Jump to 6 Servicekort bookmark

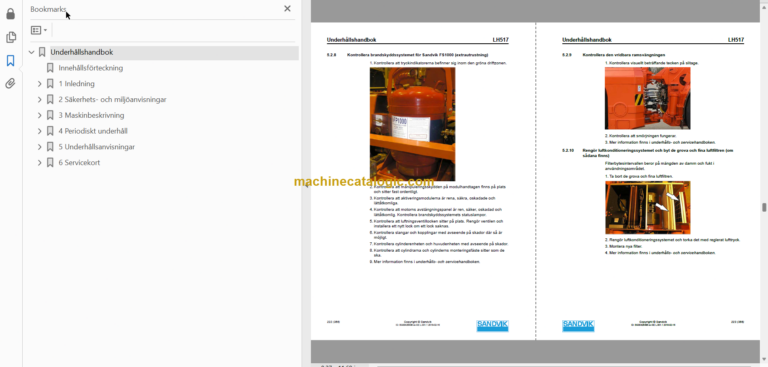[79, 162]
